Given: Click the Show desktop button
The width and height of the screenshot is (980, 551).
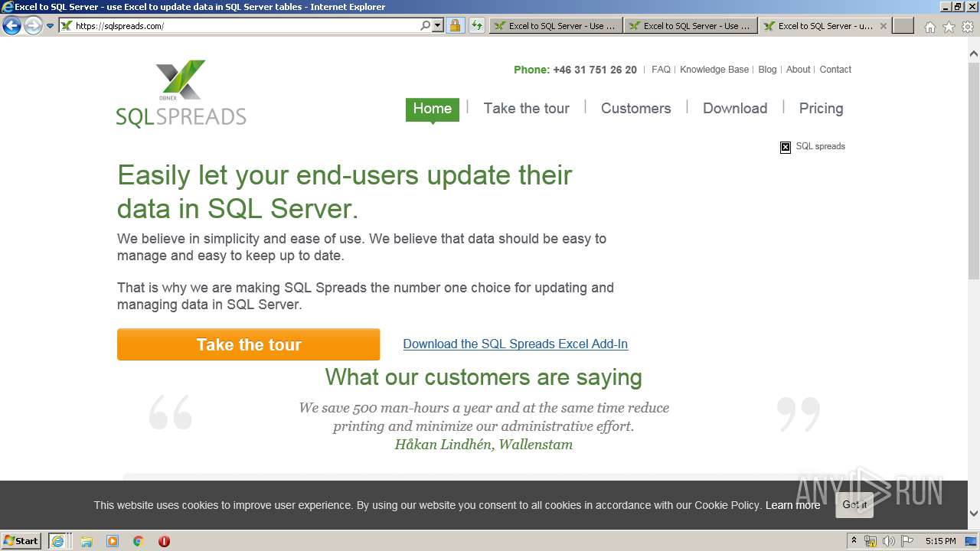Looking at the screenshot, I should point(972,541).
